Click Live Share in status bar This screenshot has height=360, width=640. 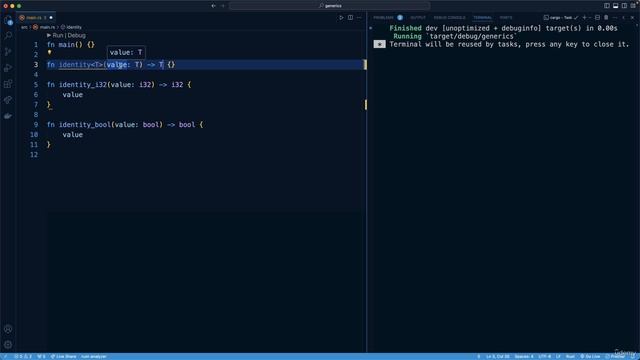63,356
